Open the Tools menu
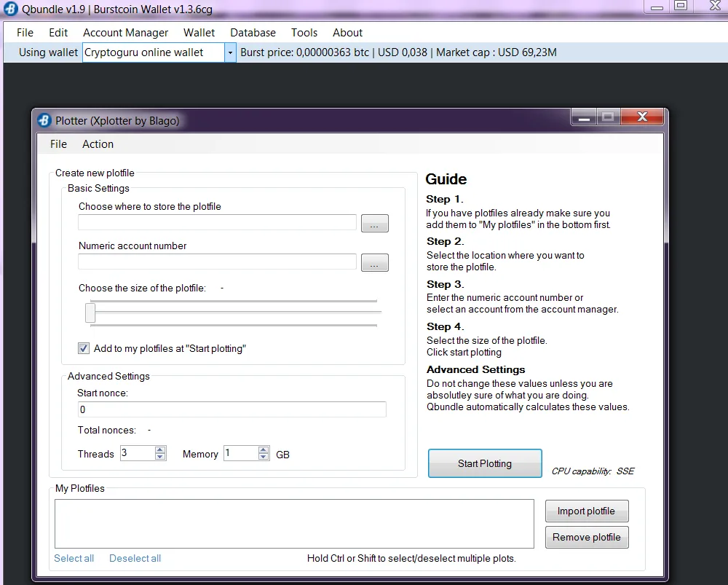The height and width of the screenshot is (585, 728). coord(304,33)
